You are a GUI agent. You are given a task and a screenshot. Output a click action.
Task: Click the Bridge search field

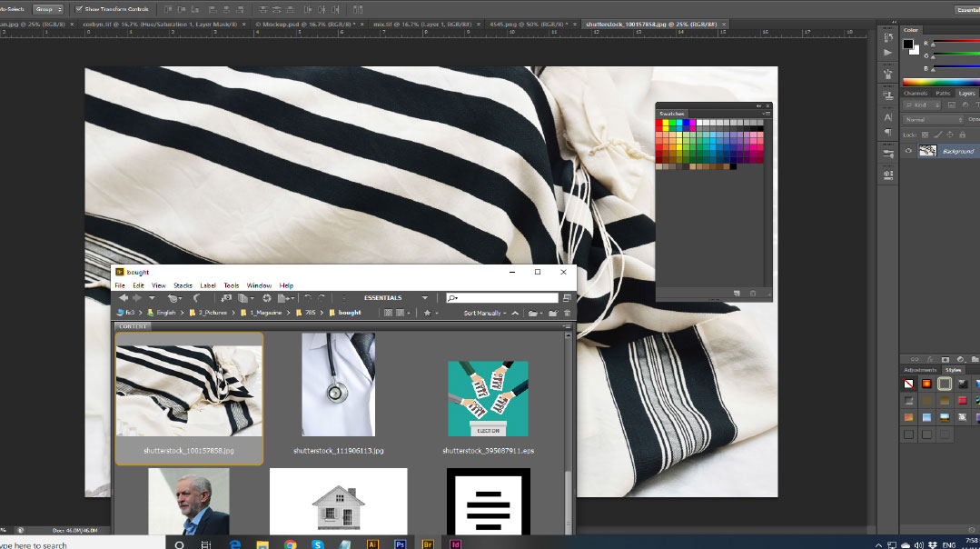point(502,298)
